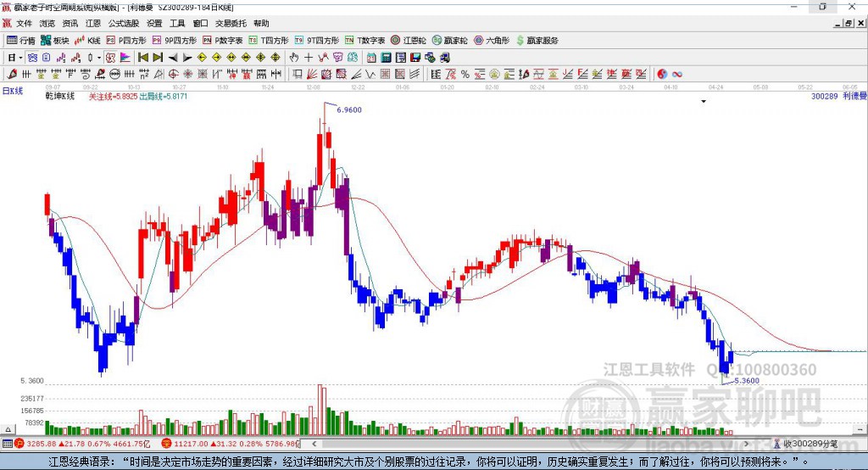868x470 pixels.
Task: Open the 工具 menu
Action: tap(177, 23)
